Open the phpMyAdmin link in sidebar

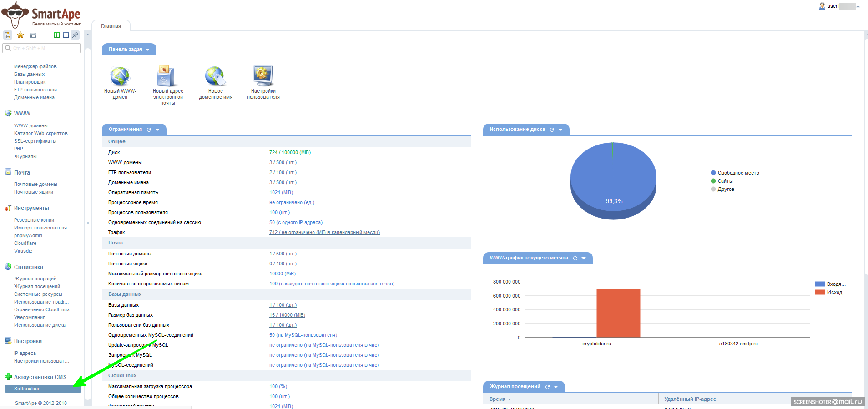point(28,235)
